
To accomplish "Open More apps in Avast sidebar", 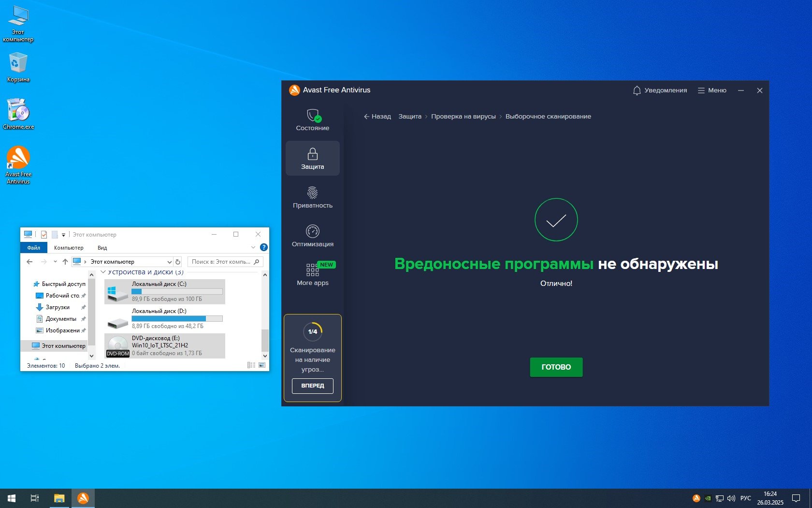I will (x=313, y=275).
